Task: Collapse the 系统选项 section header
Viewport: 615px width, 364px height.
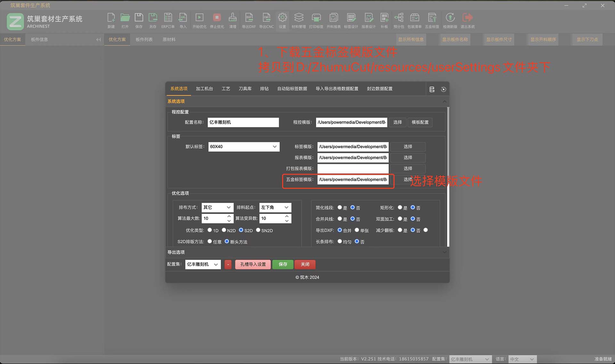Action: (x=307, y=101)
